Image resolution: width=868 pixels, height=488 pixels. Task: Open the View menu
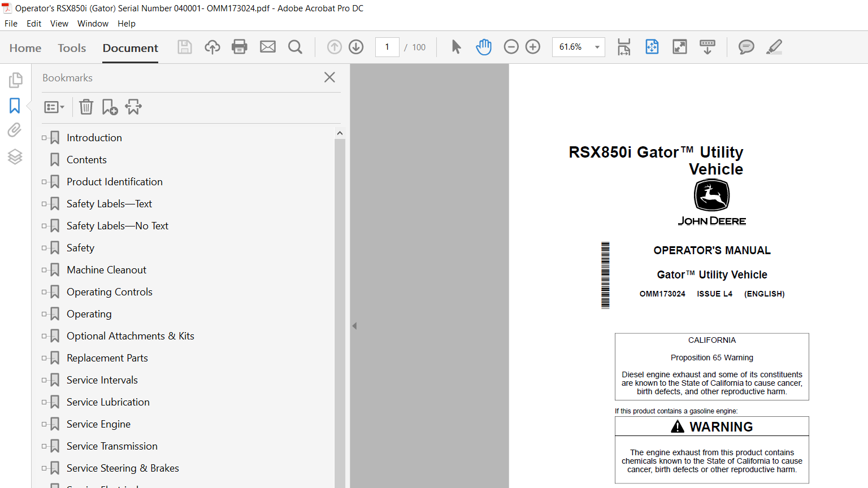coord(59,24)
